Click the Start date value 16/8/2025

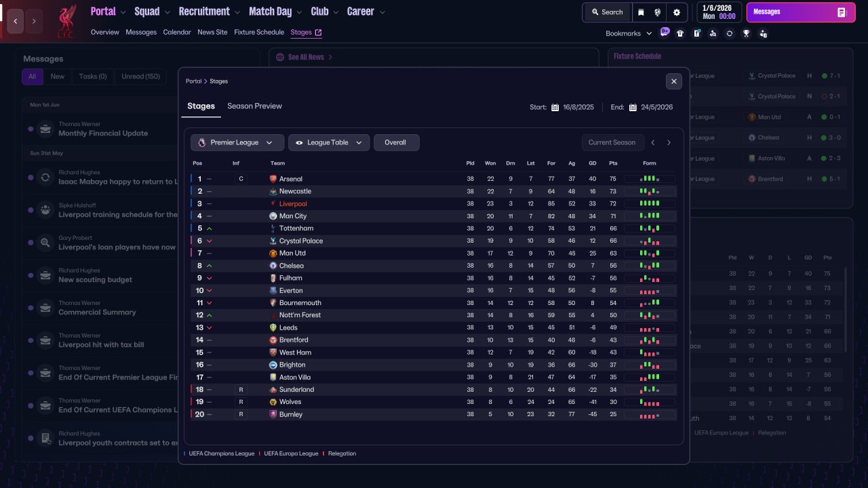coord(578,107)
